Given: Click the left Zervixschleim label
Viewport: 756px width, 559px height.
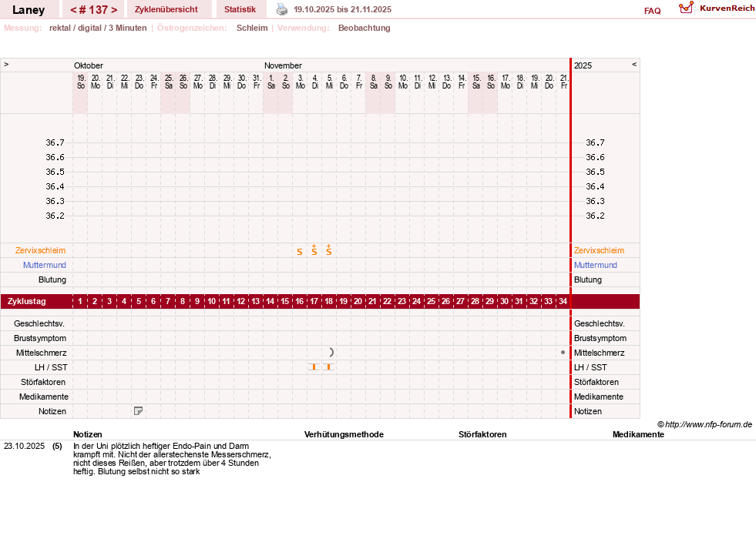Looking at the screenshot, I should coord(41,250).
